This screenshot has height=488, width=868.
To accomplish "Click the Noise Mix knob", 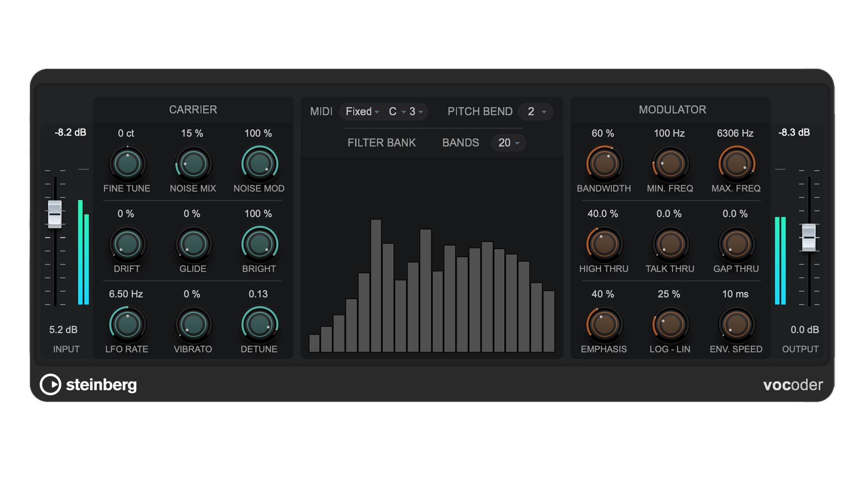I will coord(193,164).
